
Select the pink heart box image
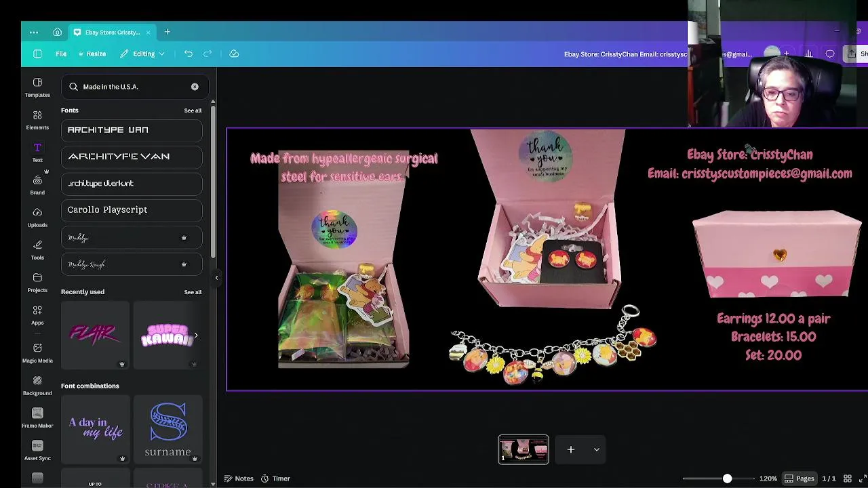pos(776,254)
